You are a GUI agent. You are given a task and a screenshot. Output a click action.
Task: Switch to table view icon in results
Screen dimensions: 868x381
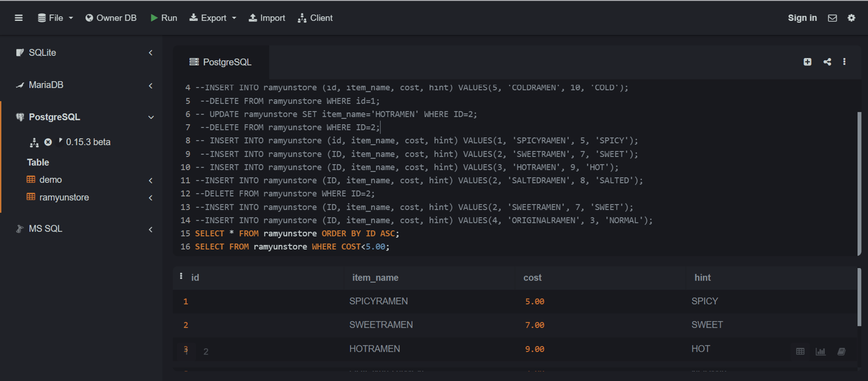(800, 352)
